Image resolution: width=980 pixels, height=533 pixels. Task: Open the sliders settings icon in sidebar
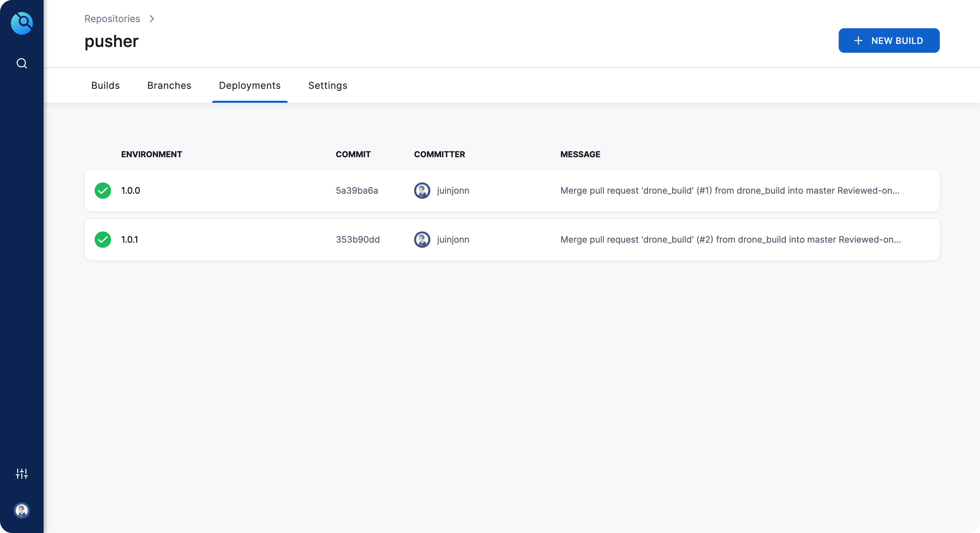(22, 473)
